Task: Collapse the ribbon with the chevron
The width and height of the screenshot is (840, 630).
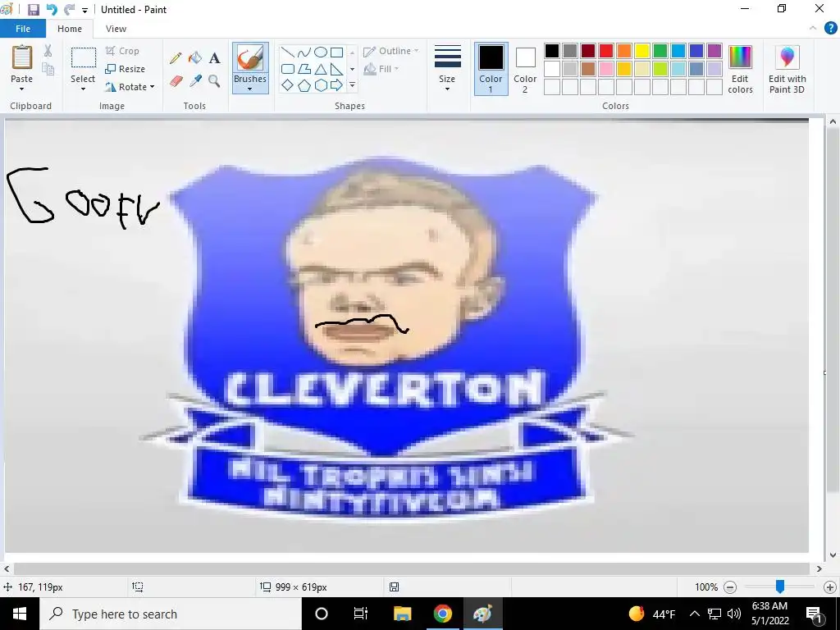Action: pyautogui.click(x=813, y=29)
